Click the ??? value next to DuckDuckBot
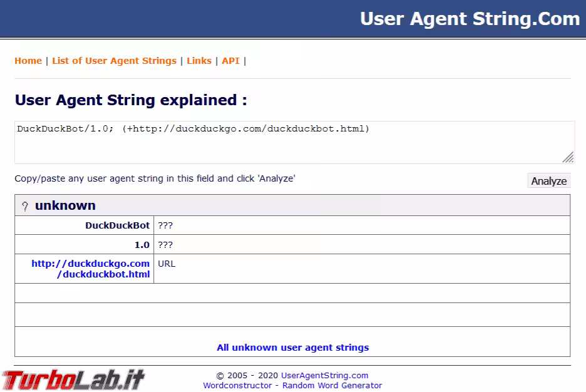The image size is (586, 392). 165,225
